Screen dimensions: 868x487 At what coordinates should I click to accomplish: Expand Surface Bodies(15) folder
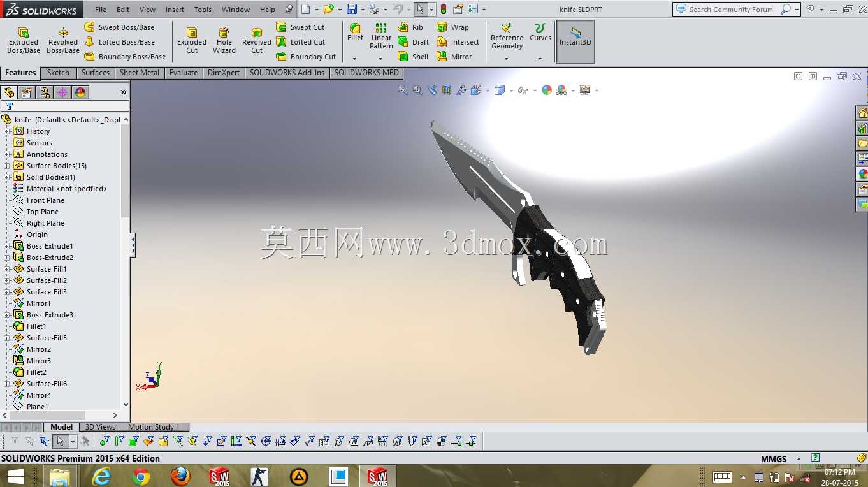[x=7, y=166]
